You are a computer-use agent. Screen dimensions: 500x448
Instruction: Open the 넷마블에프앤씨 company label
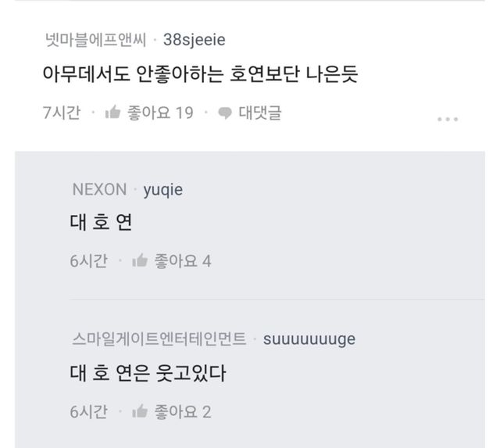click(93, 39)
